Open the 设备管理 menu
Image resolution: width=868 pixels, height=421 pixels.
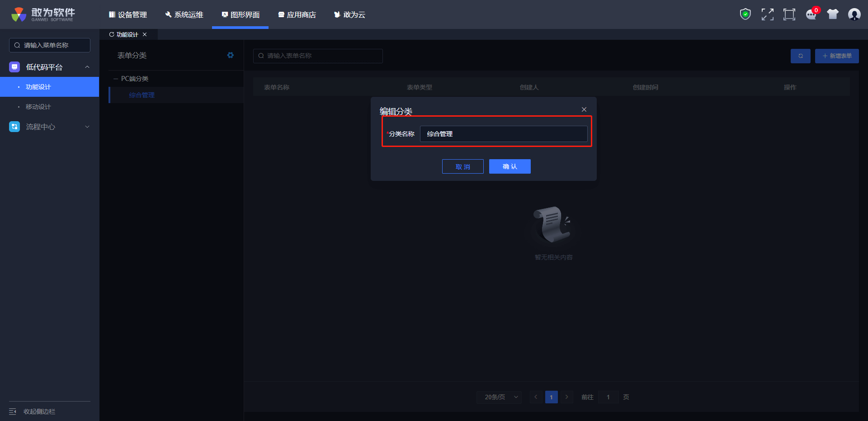128,14
